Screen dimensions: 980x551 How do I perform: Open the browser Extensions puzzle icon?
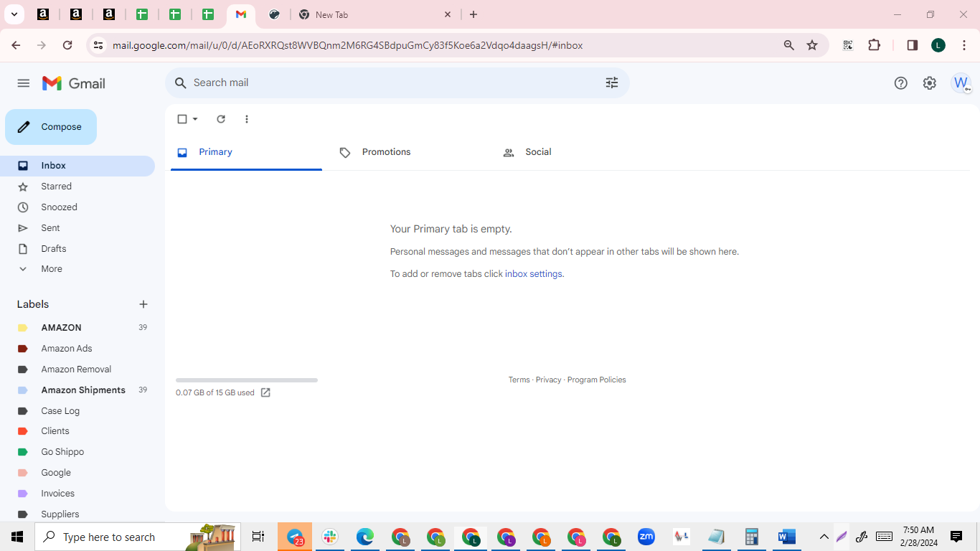point(874,45)
